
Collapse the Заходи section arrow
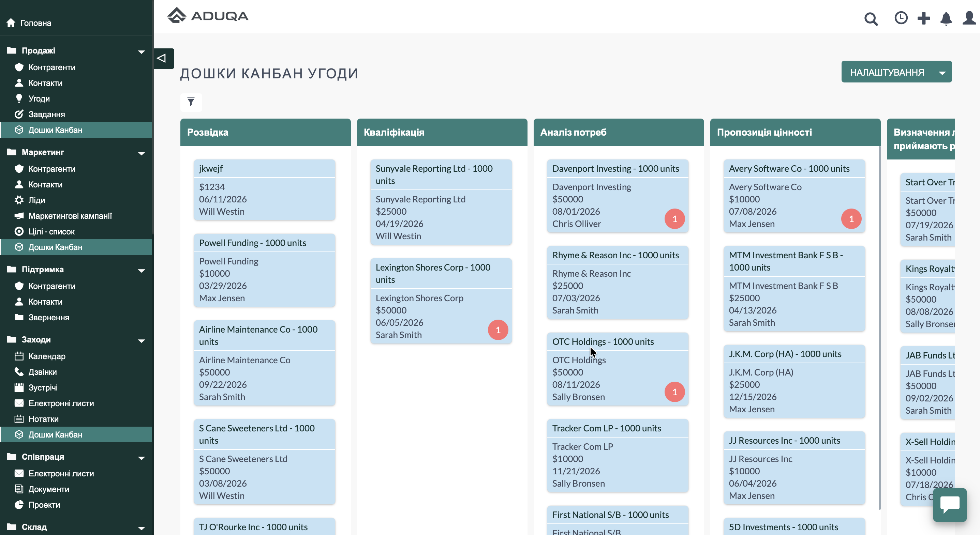142,340
